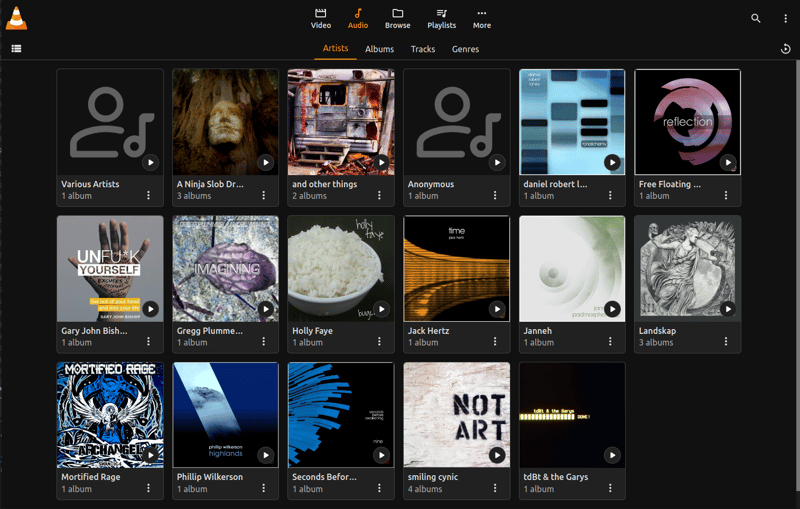Image resolution: width=800 pixels, height=509 pixels.
Task: Open the Holly Faye rice bowl cover
Action: point(341,268)
